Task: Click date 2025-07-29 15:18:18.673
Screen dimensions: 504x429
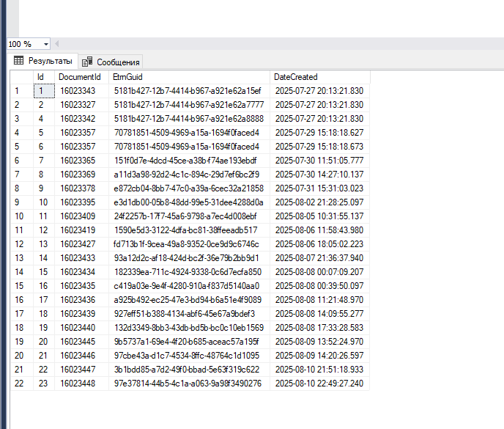Action: pyautogui.click(x=320, y=147)
